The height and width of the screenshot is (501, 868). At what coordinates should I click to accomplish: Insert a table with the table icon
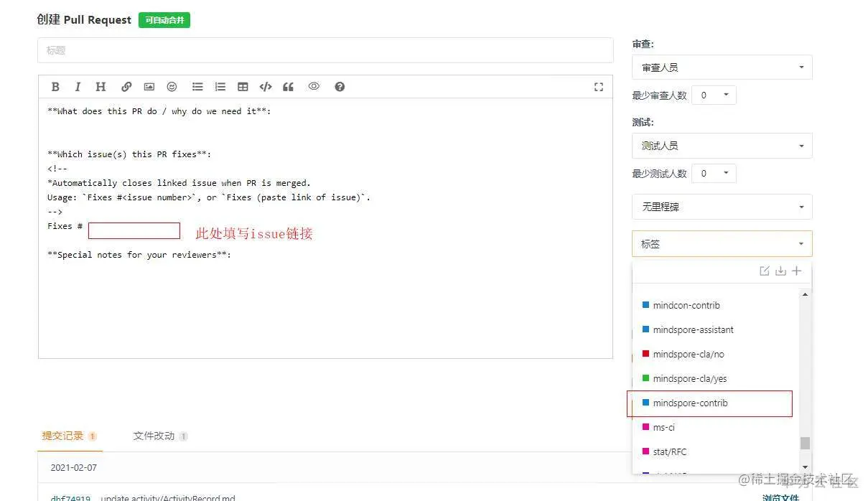[243, 87]
